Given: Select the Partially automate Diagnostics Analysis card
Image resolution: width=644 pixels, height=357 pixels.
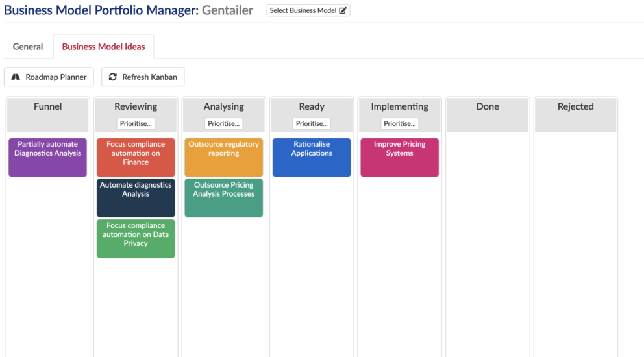Looking at the screenshot, I should 47,157.
